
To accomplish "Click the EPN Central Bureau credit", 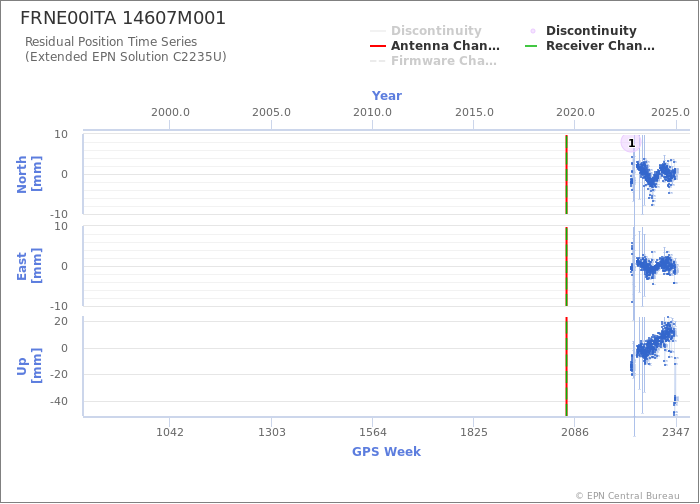I will click(x=628, y=496).
